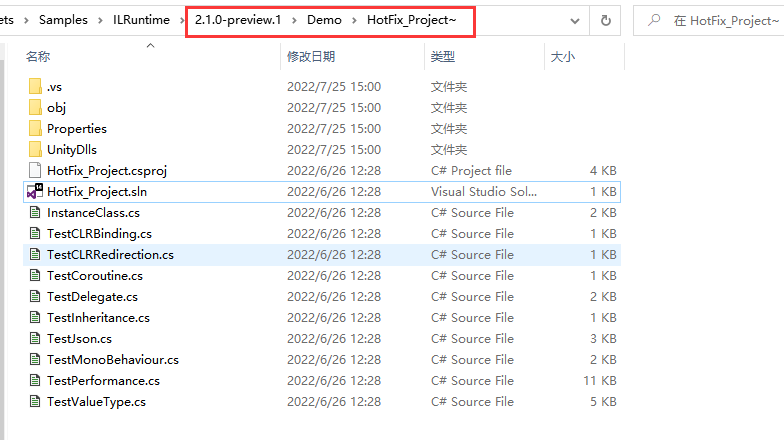Click the TestMonoBehaviour.cs file icon
The height and width of the screenshot is (440, 784).
point(35,360)
